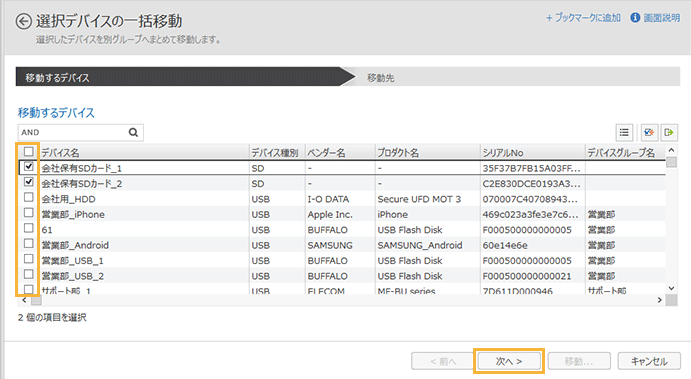691x379 pixels.
Task: Check the 営業部_iPhone row checkbox
Action: [29, 212]
